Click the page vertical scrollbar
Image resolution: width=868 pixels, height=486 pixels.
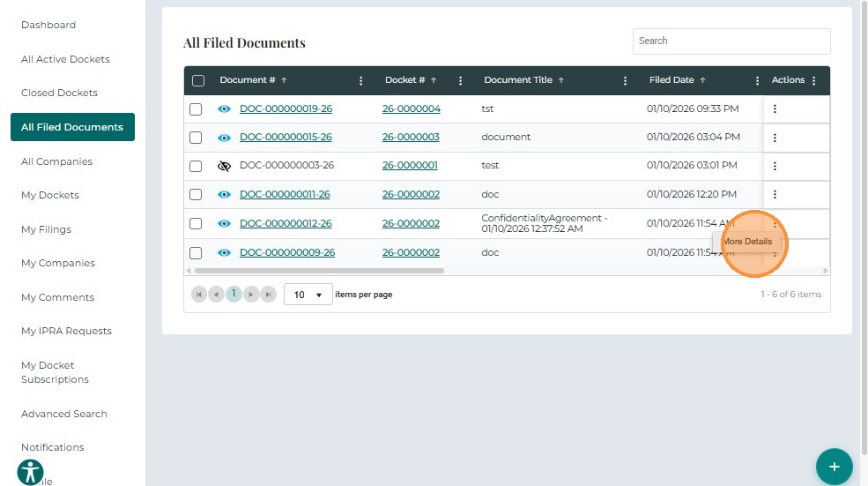pos(864,228)
